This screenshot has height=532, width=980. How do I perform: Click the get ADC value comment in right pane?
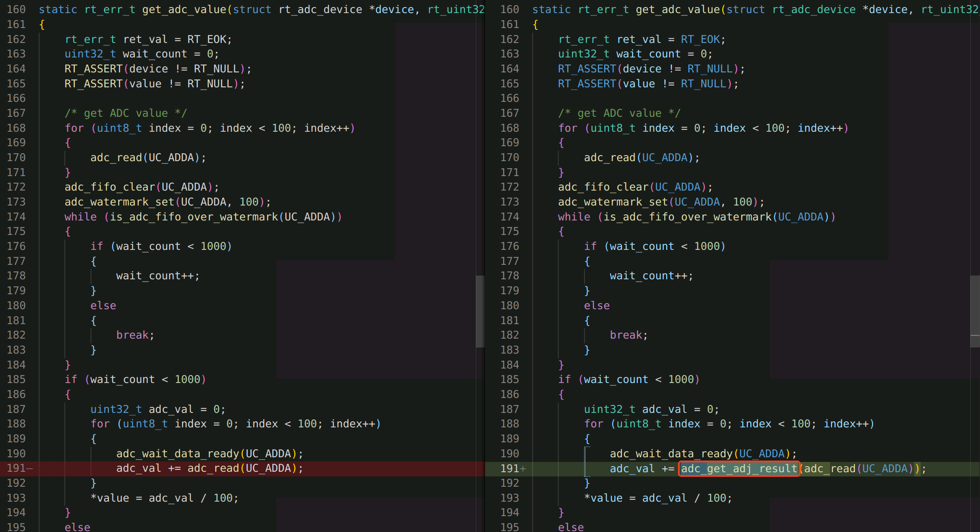[x=619, y=113]
